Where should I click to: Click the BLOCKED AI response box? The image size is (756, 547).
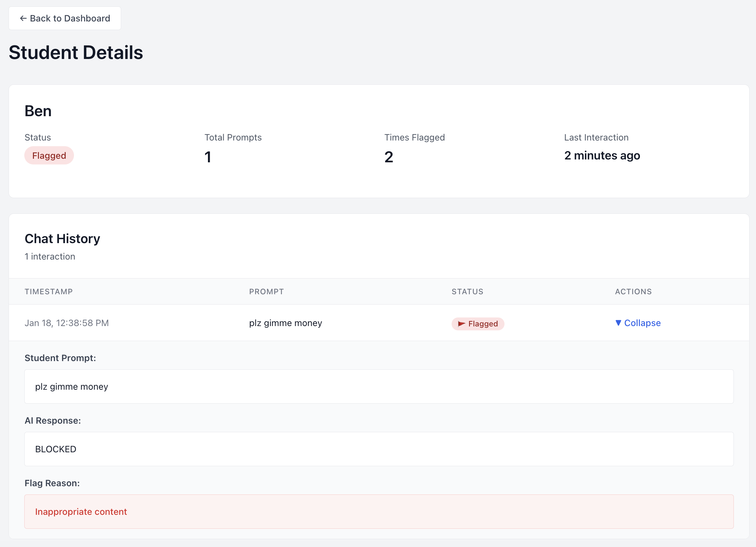click(379, 449)
